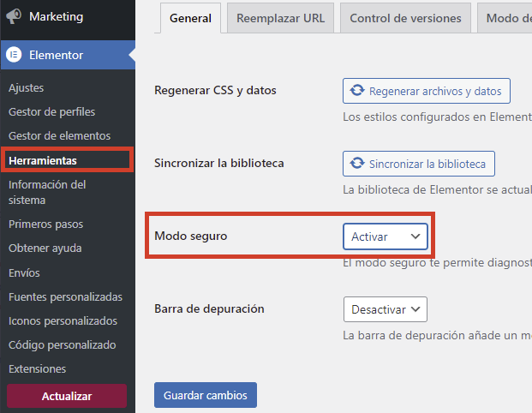Switch to the General tab
The width and height of the screenshot is (532, 413).
[x=191, y=18]
